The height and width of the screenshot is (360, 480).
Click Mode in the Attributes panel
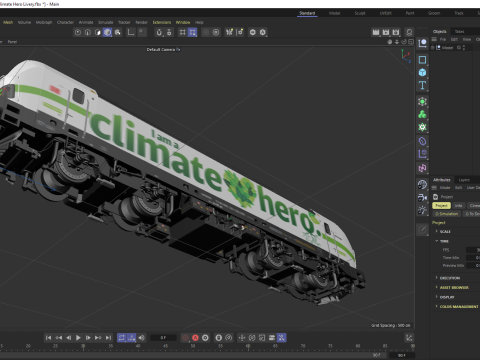[445, 188]
